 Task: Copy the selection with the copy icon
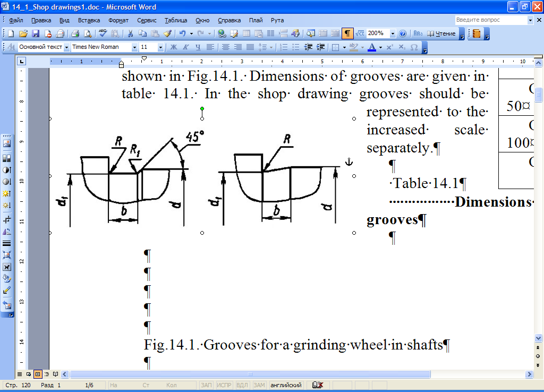pyautogui.click(x=142, y=33)
